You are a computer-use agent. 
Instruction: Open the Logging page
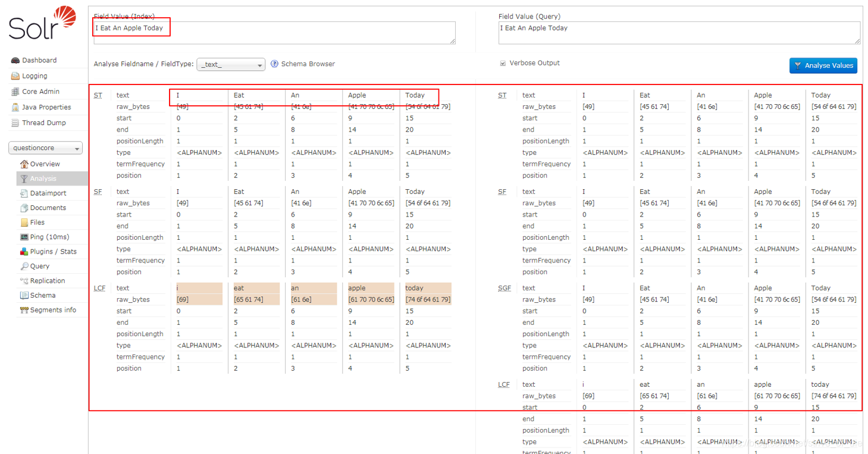click(35, 76)
